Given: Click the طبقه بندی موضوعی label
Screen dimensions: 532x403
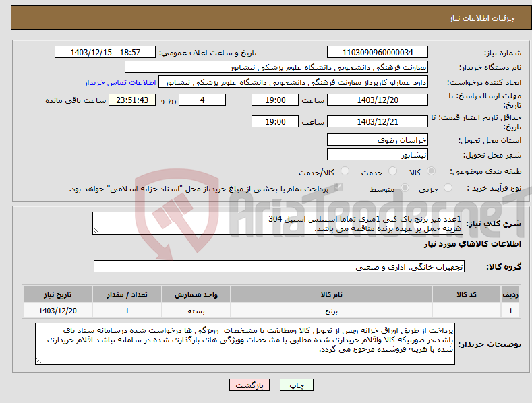Looking at the screenshot, I should tap(485, 172).
